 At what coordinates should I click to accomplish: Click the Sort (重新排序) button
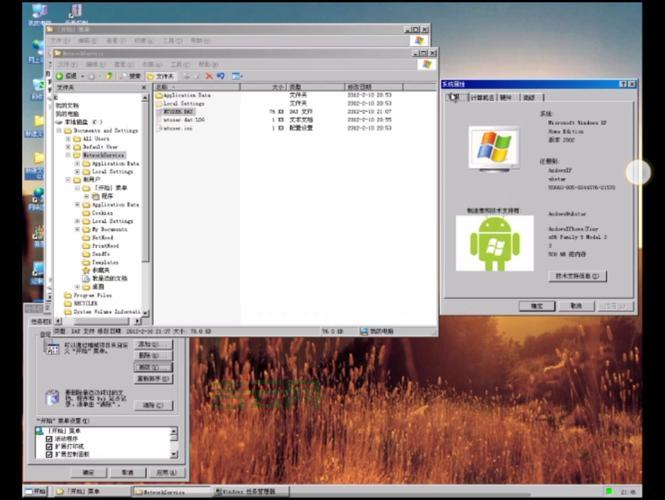[153, 379]
